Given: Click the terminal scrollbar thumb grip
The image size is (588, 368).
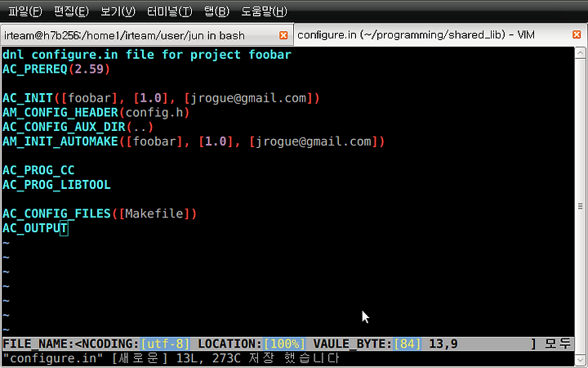Looking at the screenshot, I should pyautogui.click(x=580, y=206).
